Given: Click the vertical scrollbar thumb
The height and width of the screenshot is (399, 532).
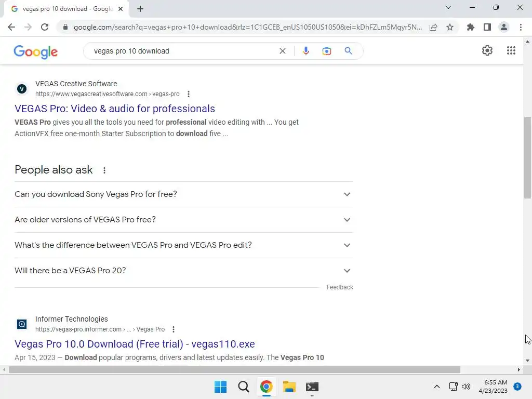Looking at the screenshot, I should point(527,157).
